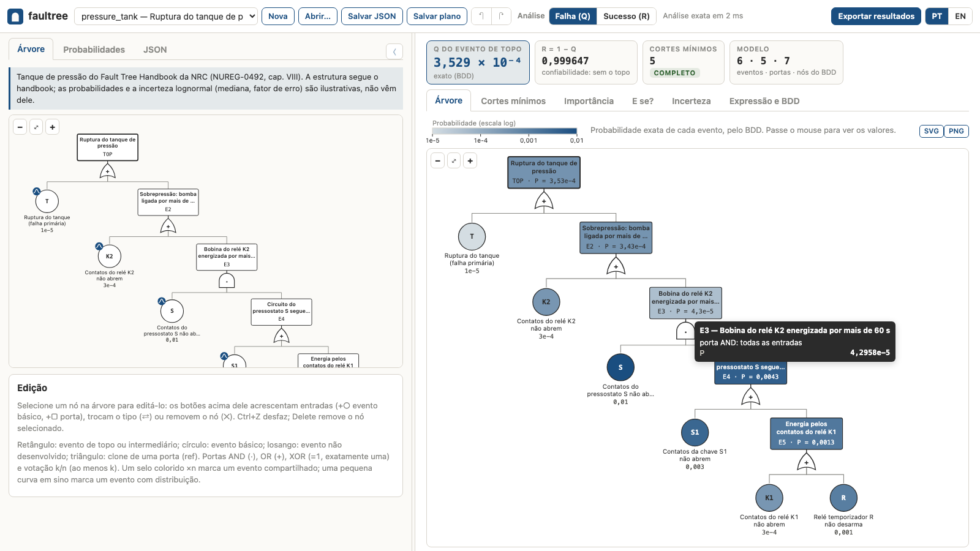Image resolution: width=980 pixels, height=551 pixels.
Task: Fit the left editor tree to view
Action: point(36,127)
